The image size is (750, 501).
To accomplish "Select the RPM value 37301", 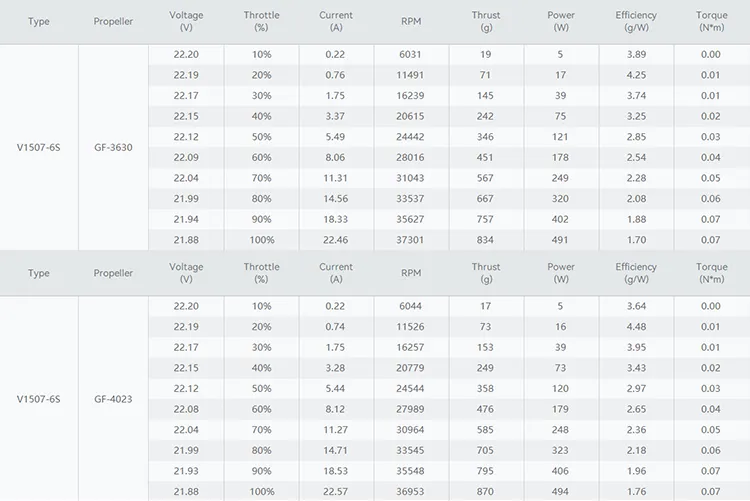I will point(410,240).
